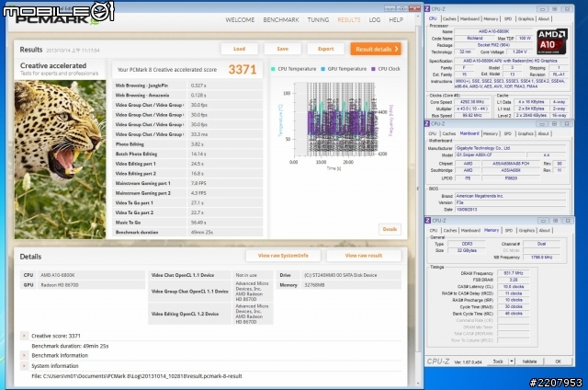
Task: Click the chart Details button
Action: [390, 229]
